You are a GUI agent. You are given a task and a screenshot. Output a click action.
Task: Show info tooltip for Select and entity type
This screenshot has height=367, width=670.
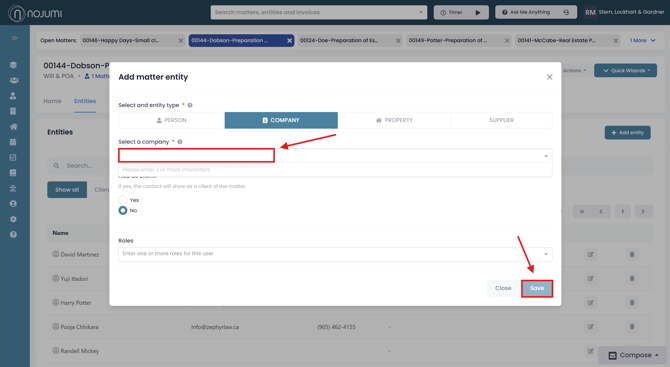click(x=190, y=105)
